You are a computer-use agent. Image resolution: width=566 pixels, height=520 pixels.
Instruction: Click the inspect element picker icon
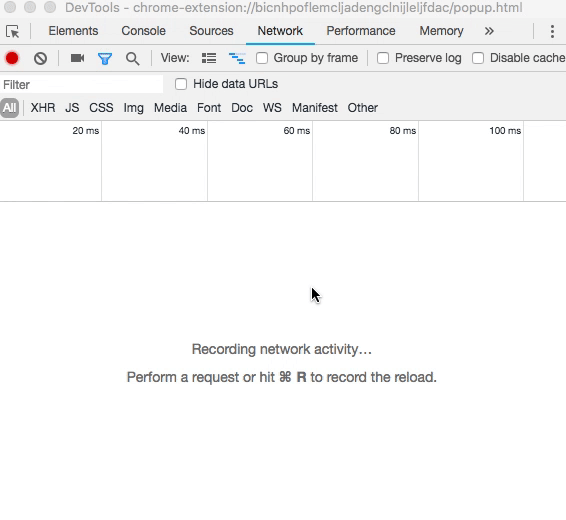[x=13, y=32]
